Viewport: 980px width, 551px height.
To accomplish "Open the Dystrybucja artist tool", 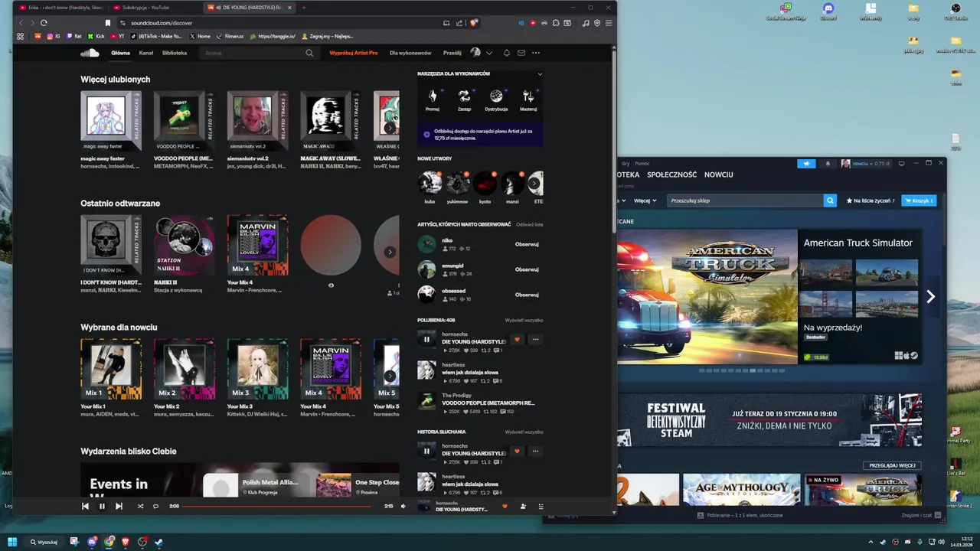I will (496, 99).
